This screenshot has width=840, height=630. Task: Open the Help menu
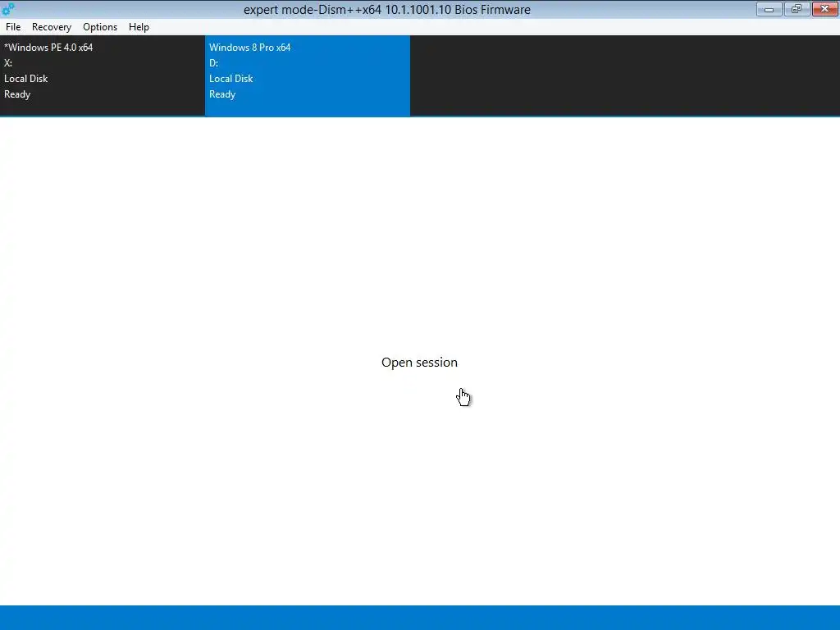(x=139, y=27)
